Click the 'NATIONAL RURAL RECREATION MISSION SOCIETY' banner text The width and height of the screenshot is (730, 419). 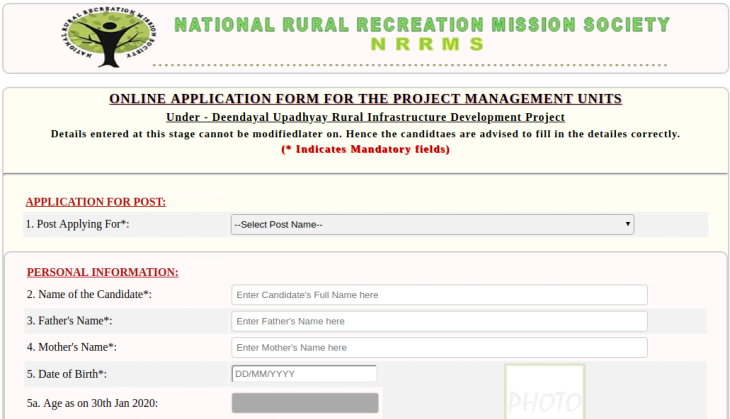[x=422, y=25]
